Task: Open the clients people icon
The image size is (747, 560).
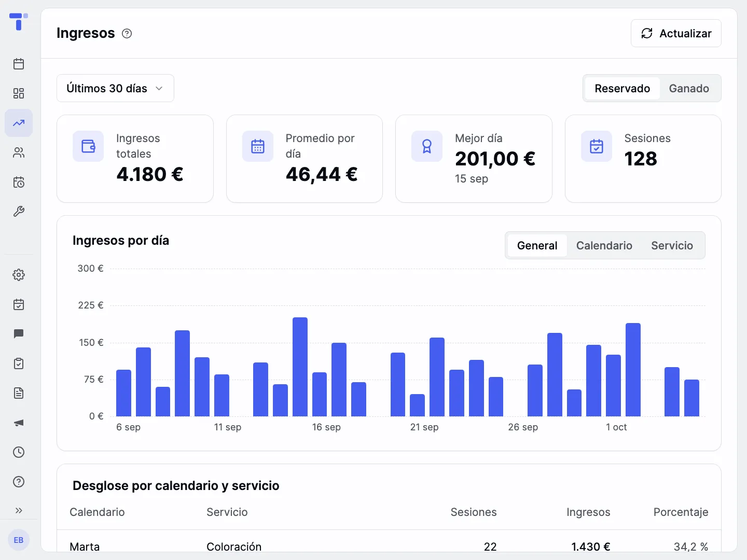Action: pos(19,152)
